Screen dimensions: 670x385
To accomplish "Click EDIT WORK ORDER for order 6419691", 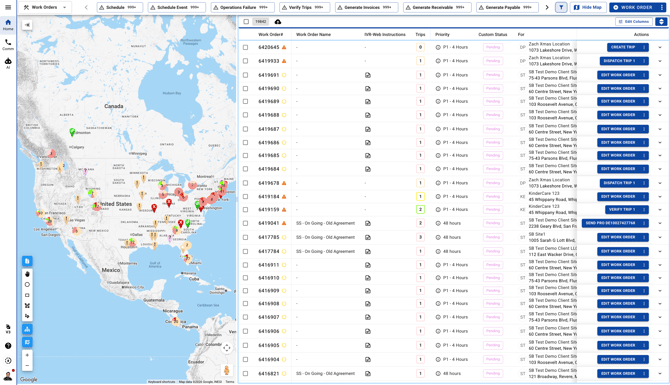I will click(x=618, y=75).
